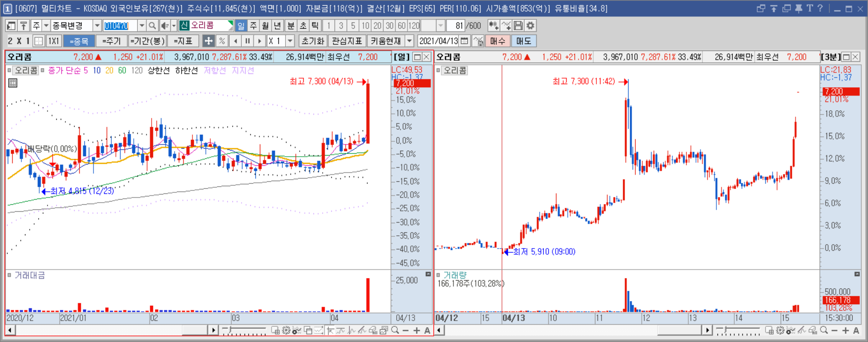Click right chart horizontal scrollbar left arrow
Viewport: 868px width, 342px height.
click(x=439, y=330)
